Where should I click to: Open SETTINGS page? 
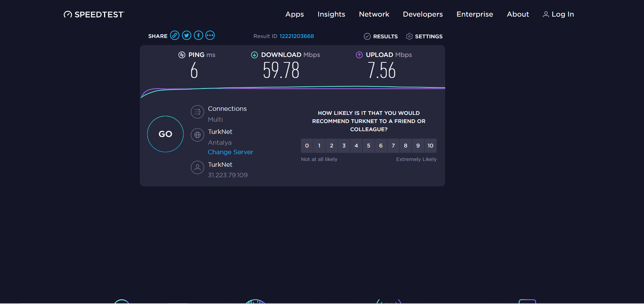coord(429,36)
